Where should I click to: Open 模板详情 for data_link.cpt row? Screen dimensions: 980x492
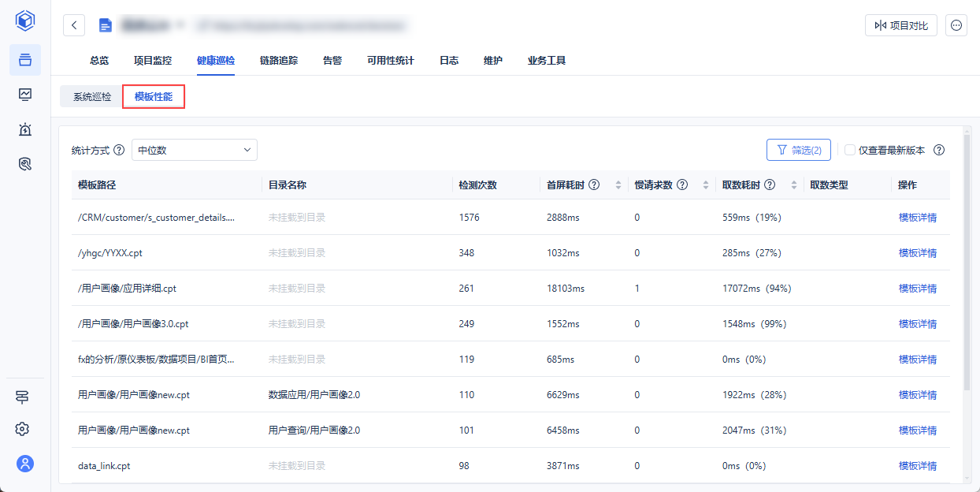pos(918,466)
